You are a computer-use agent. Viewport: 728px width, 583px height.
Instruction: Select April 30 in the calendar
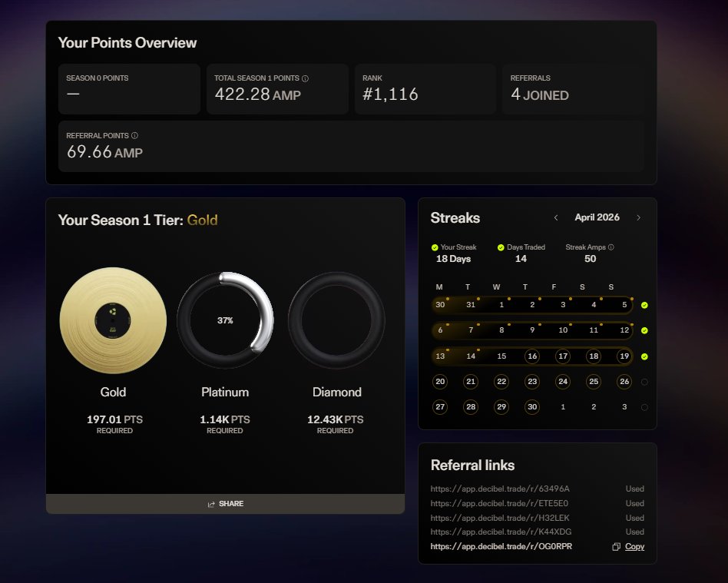point(532,407)
